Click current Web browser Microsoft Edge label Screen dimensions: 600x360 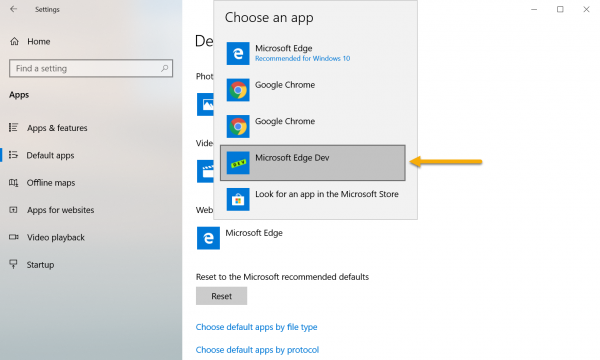point(254,233)
